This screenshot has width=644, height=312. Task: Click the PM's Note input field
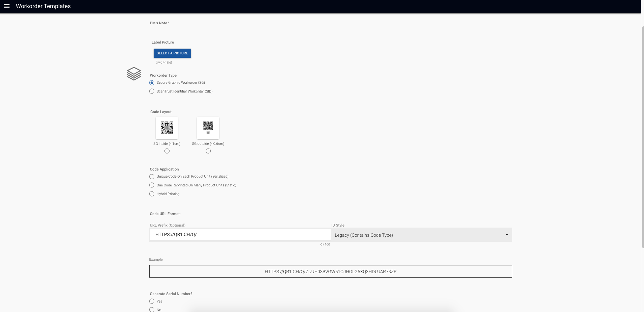(331, 23)
